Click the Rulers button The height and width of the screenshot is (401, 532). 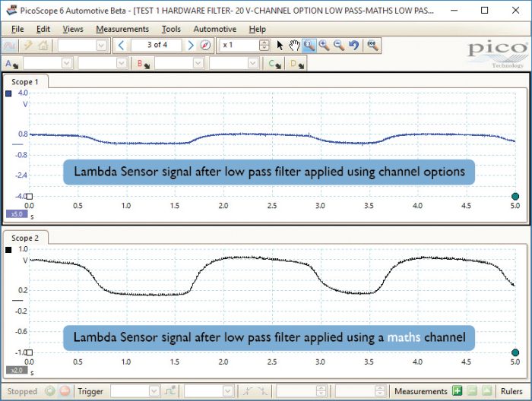point(511,391)
